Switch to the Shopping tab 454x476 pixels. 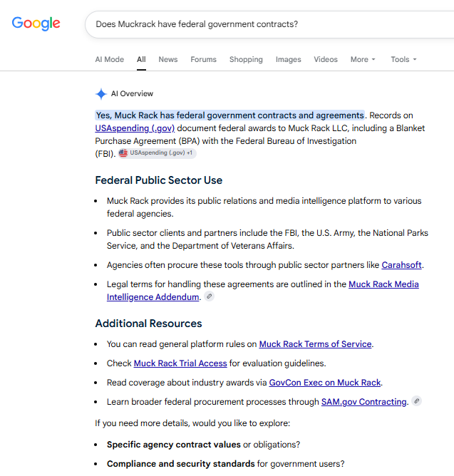point(246,60)
